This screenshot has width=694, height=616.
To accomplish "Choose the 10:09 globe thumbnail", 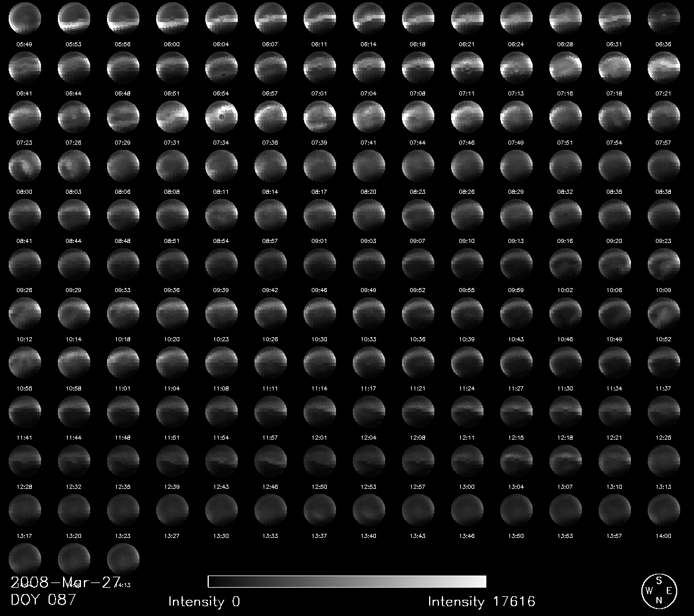I will pyautogui.click(x=664, y=265).
